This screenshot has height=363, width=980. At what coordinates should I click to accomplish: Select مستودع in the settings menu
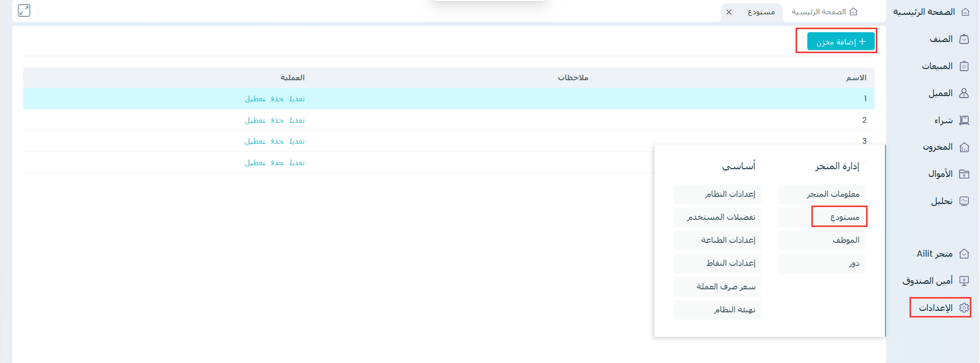(844, 217)
